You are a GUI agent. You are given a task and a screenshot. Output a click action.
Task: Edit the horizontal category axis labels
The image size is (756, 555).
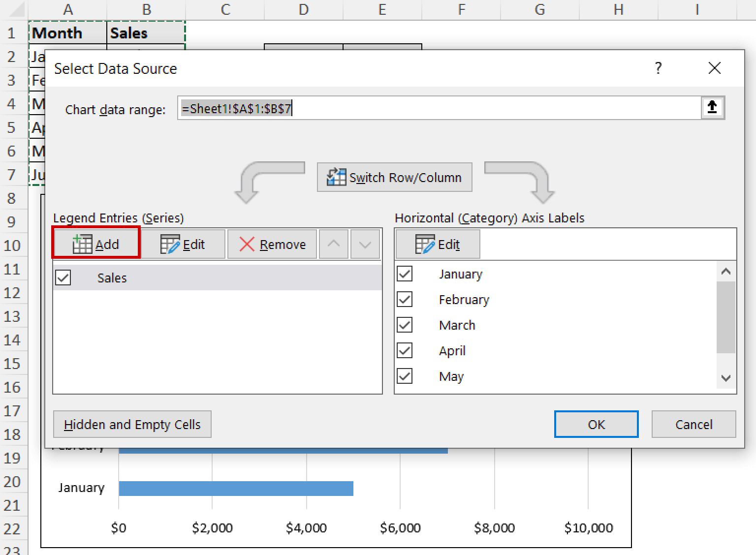[x=438, y=244]
